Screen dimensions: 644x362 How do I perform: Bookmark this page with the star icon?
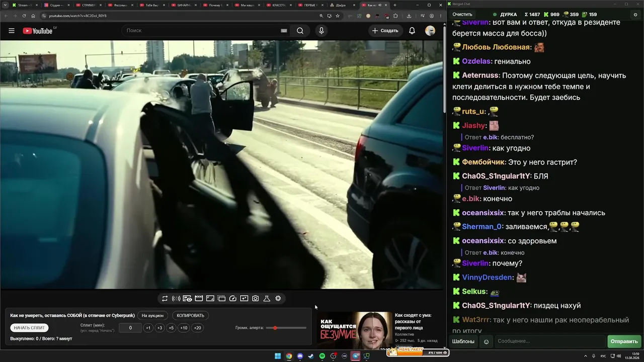click(x=338, y=16)
